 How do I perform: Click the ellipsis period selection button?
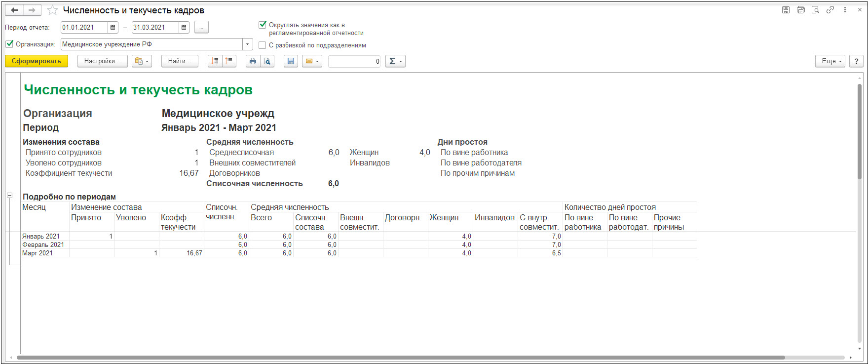[x=201, y=28]
